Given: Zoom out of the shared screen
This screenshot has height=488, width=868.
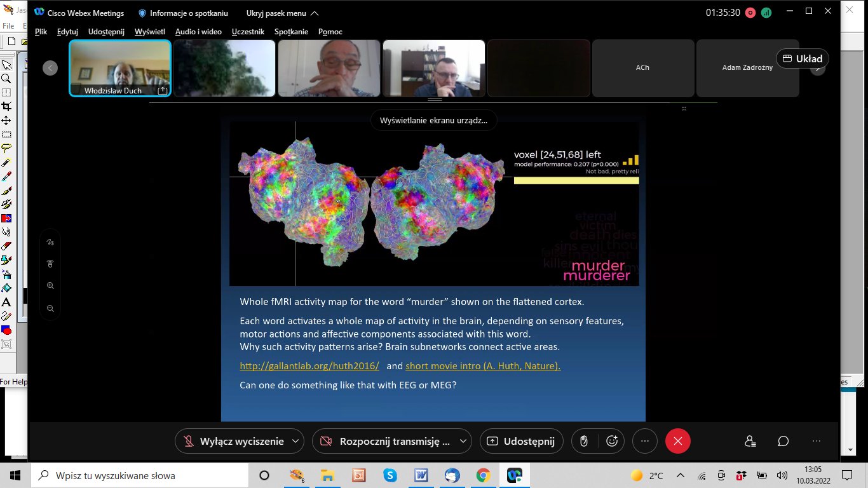Looking at the screenshot, I should [50, 308].
